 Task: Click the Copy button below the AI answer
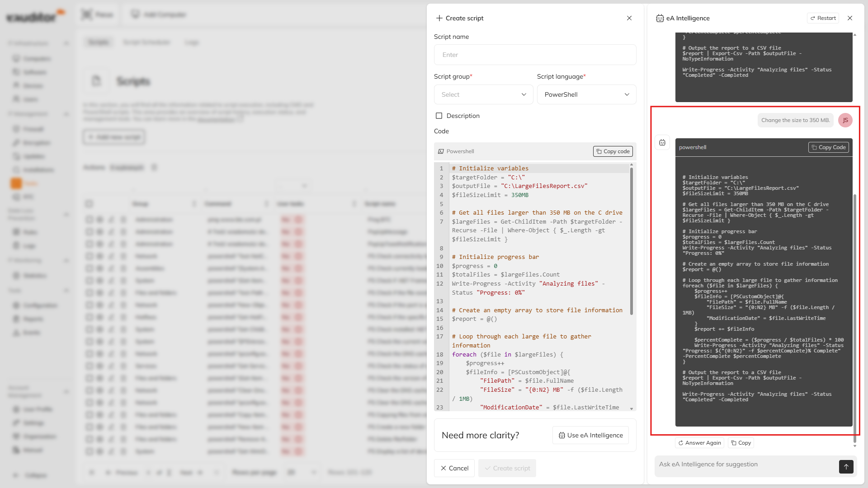(x=741, y=443)
